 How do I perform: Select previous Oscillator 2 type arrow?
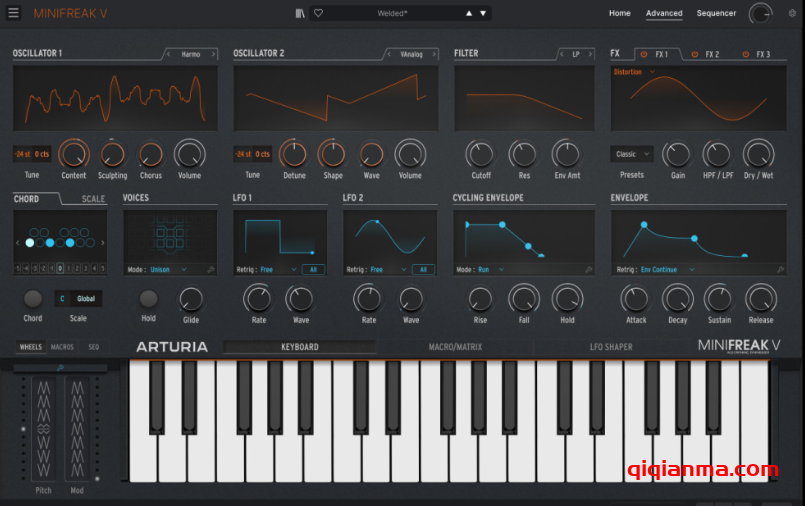point(389,54)
